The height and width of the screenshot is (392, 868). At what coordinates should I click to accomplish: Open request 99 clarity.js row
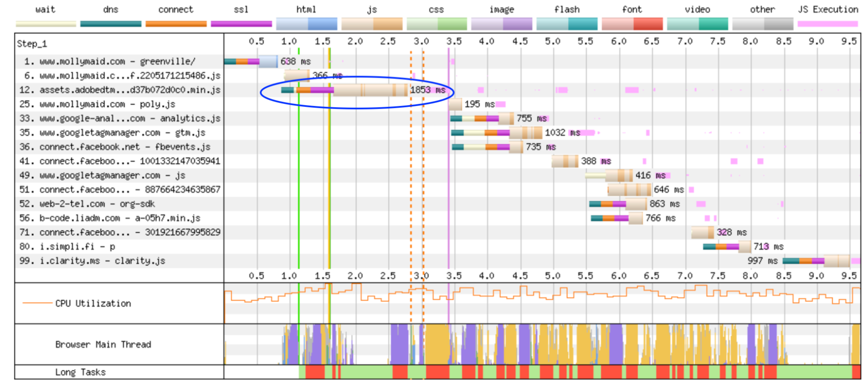[102, 261]
